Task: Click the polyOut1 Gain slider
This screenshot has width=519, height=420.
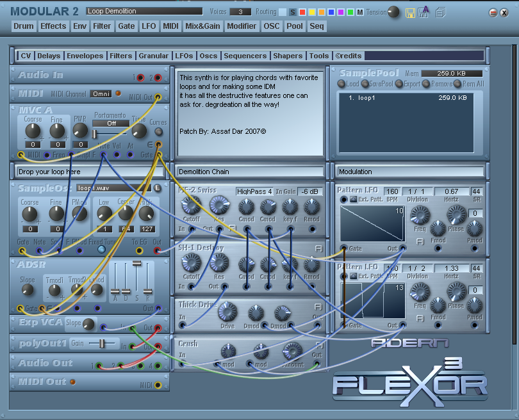Action: pos(103,344)
